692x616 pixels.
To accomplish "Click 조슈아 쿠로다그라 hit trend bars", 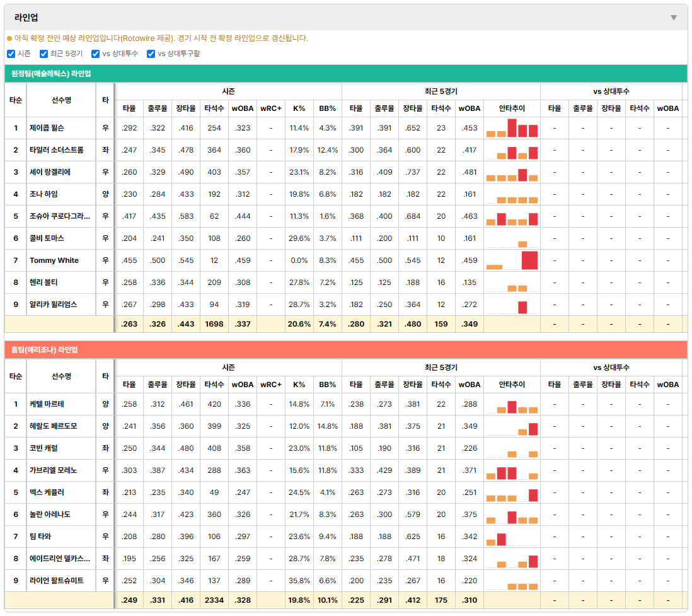I will (512, 216).
